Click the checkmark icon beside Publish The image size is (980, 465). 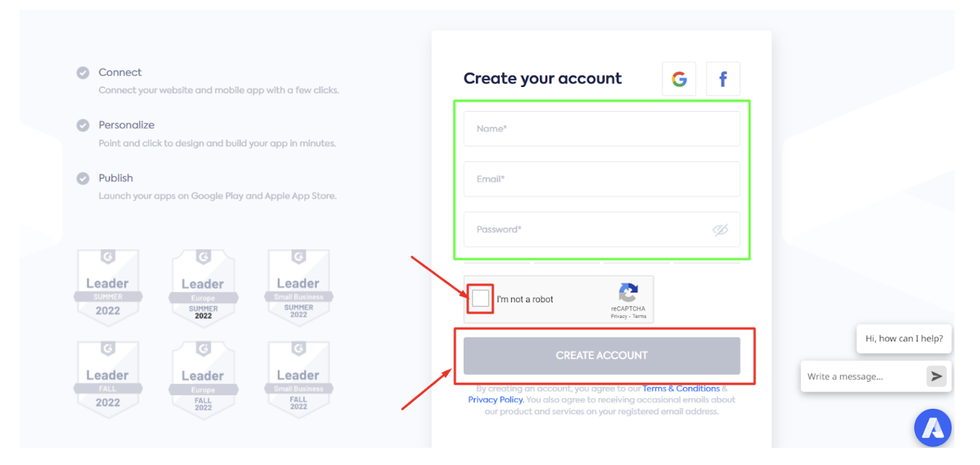[x=83, y=178]
